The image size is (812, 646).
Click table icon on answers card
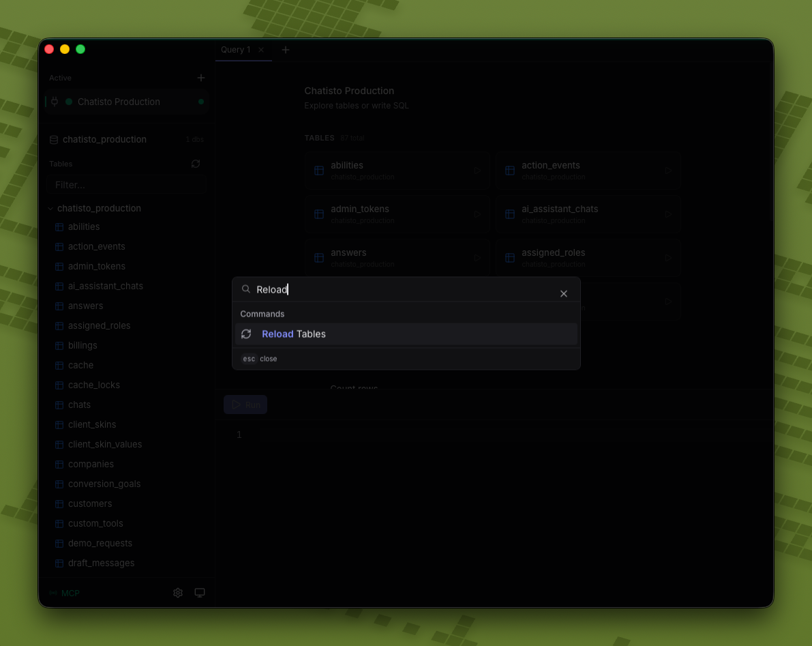coord(319,257)
